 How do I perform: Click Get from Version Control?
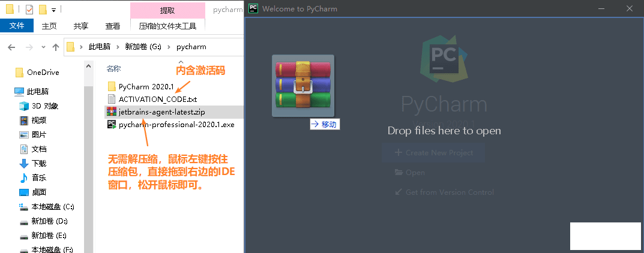pyautogui.click(x=444, y=192)
